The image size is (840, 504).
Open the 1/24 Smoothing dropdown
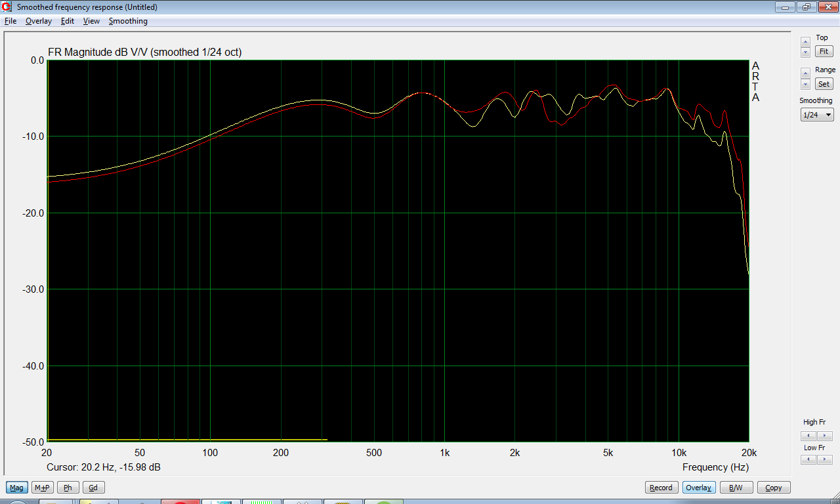817,115
